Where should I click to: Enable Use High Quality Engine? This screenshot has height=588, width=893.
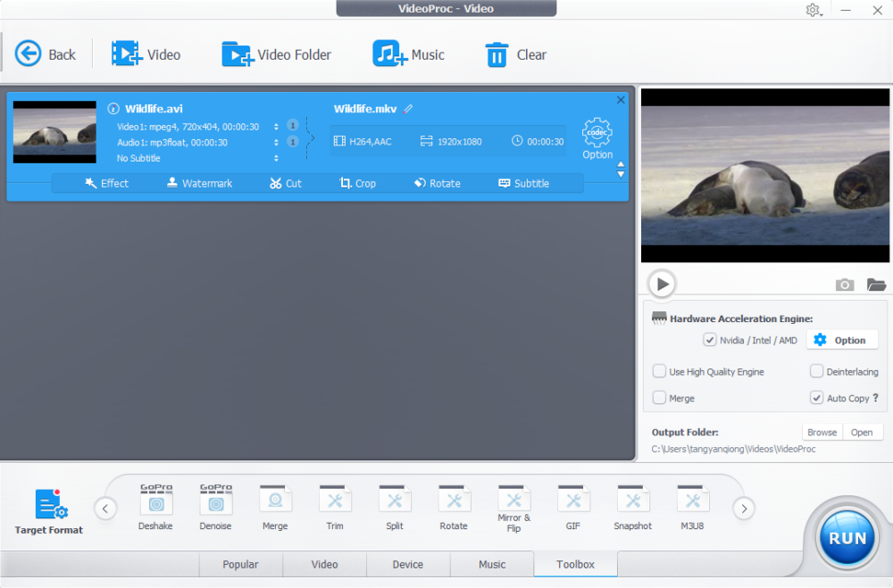click(659, 371)
